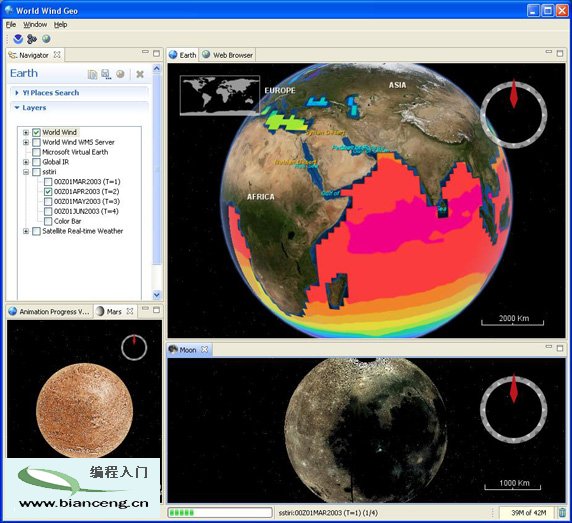
Task: Maximize the Moon view panel
Action: pos(560,348)
